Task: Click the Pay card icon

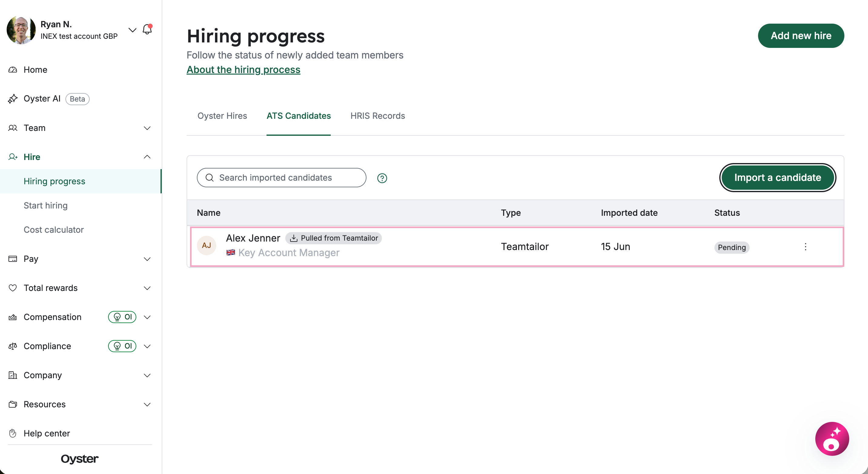Action: (13, 259)
